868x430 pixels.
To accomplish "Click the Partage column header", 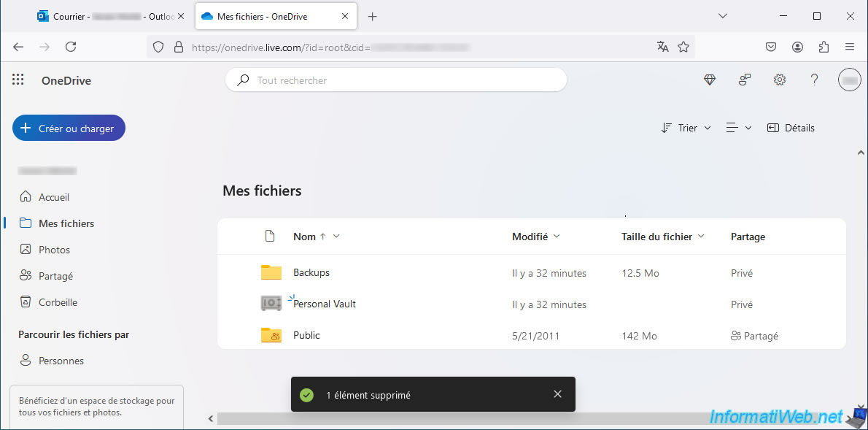I will (748, 237).
